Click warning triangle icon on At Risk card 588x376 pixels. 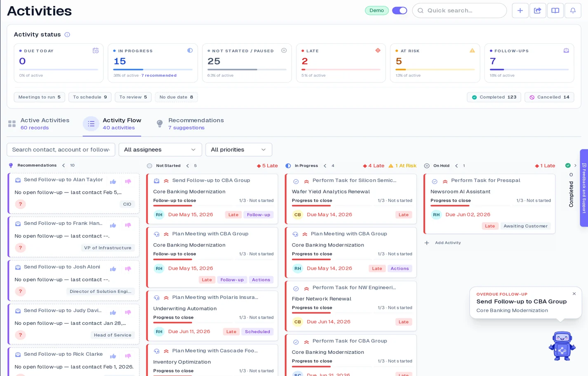click(472, 51)
